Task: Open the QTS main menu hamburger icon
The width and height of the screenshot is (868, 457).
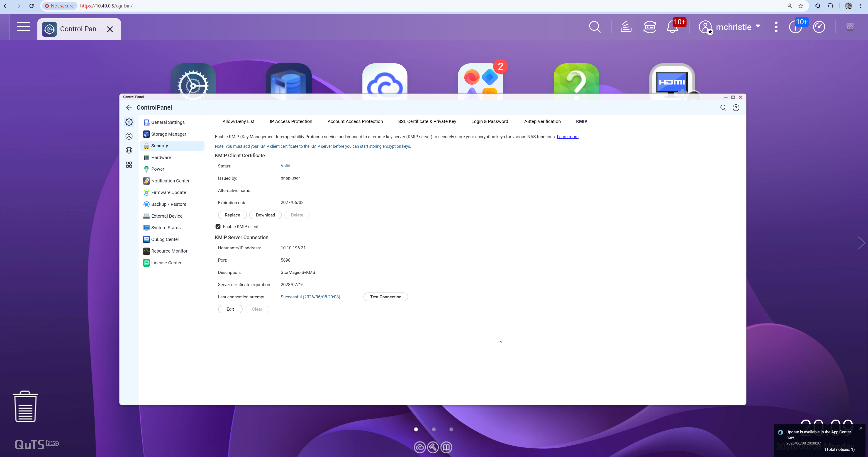Action: pos(23,27)
